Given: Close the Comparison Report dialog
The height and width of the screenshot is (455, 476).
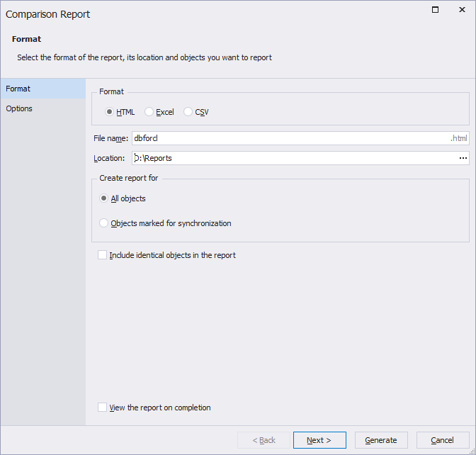Looking at the screenshot, I should click(x=462, y=10).
